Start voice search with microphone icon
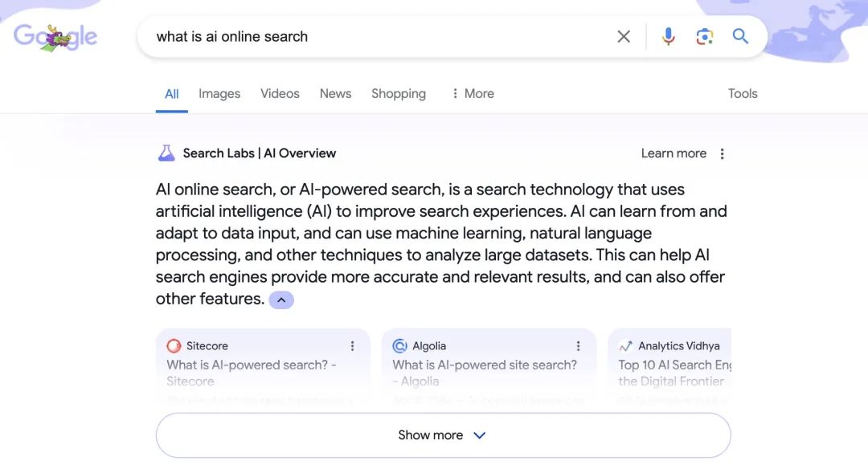 coord(668,36)
